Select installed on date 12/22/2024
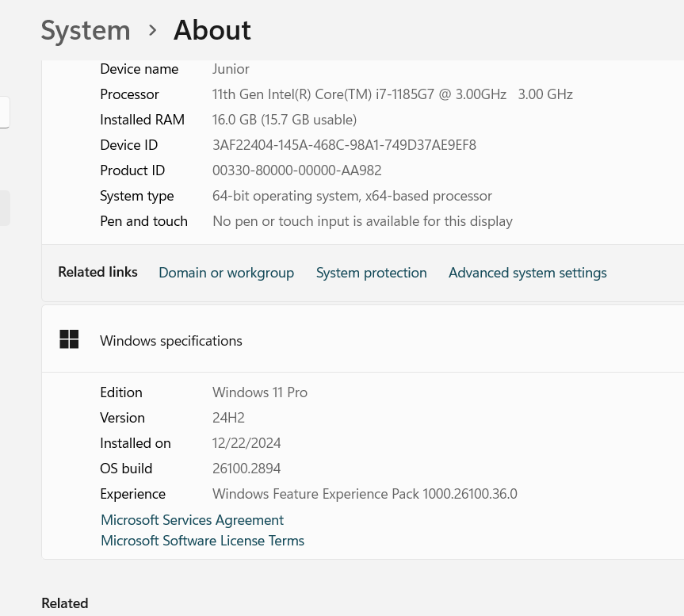 246,443
